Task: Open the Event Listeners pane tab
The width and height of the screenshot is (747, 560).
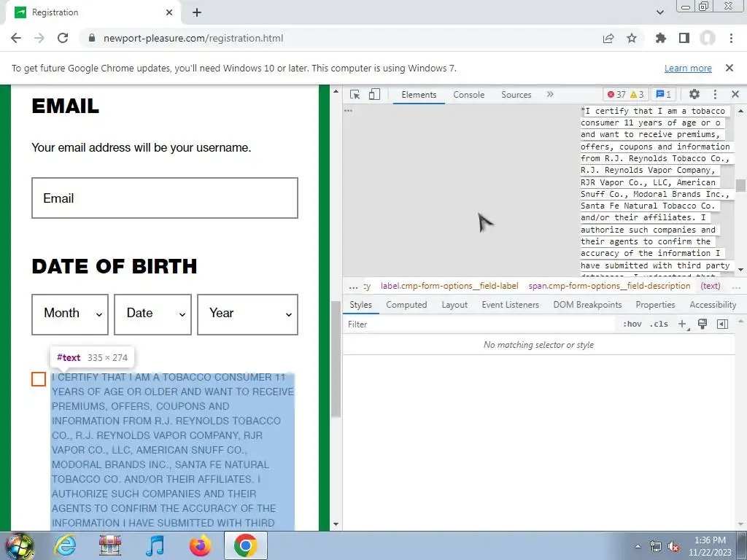Action: [x=510, y=305]
